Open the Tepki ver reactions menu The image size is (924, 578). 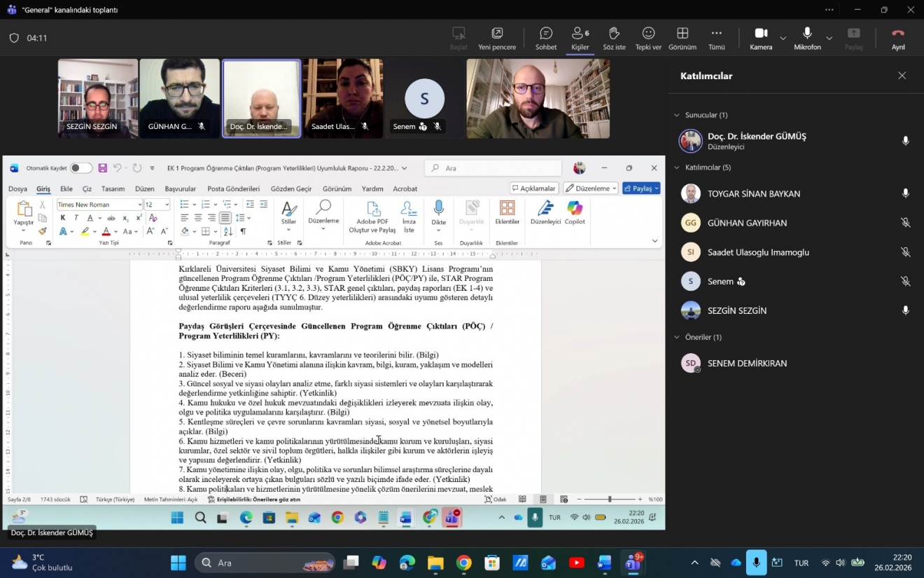(648, 39)
